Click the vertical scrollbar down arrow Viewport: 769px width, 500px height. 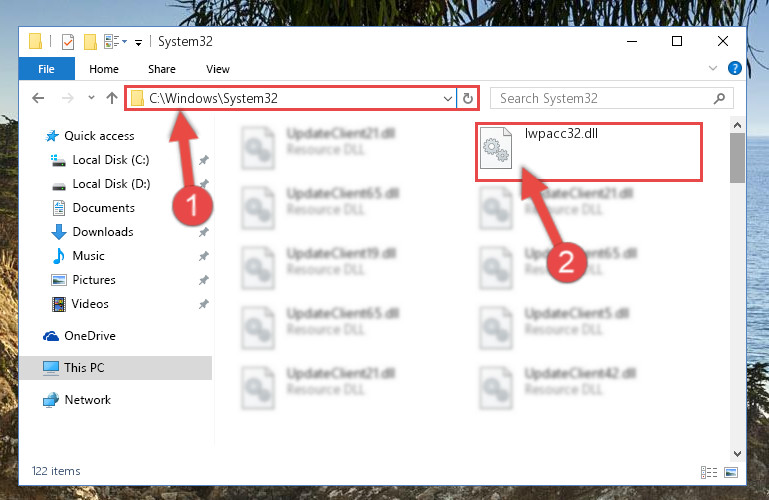click(x=737, y=453)
